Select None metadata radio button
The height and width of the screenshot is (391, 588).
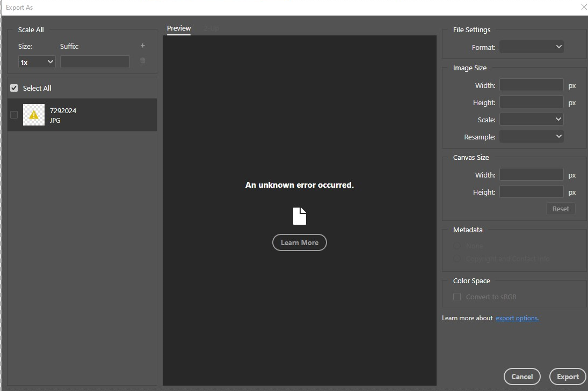click(457, 246)
